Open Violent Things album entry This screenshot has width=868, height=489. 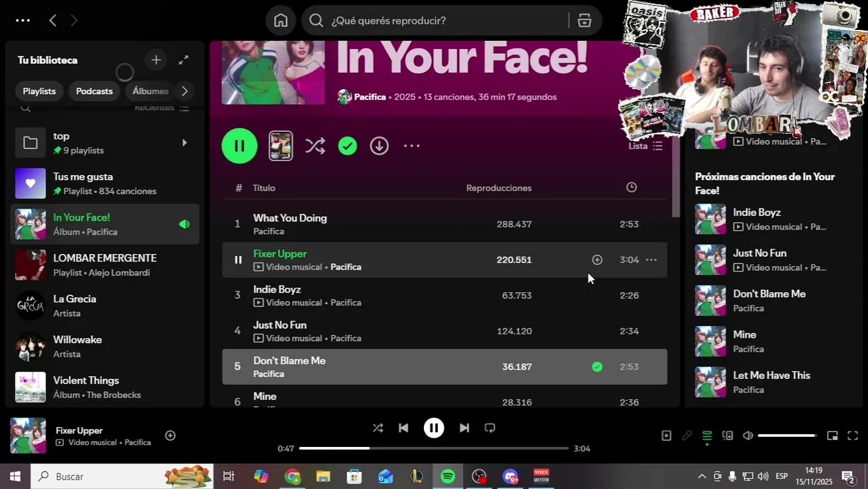point(105,387)
